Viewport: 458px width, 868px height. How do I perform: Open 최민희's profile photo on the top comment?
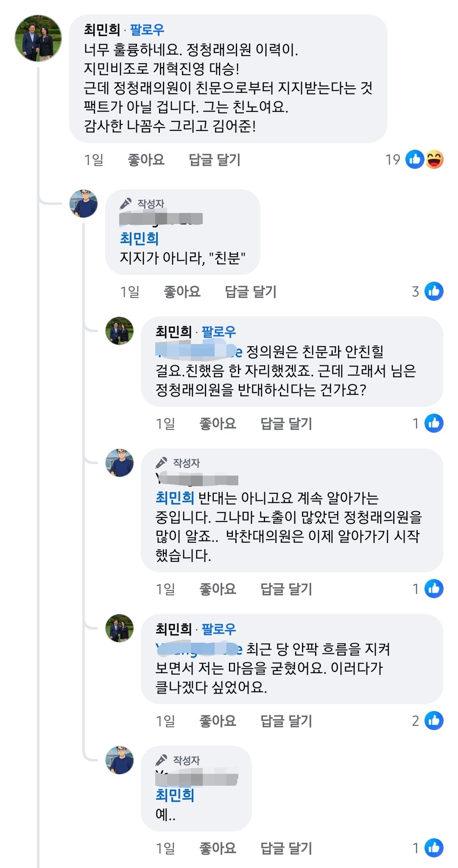[38, 38]
